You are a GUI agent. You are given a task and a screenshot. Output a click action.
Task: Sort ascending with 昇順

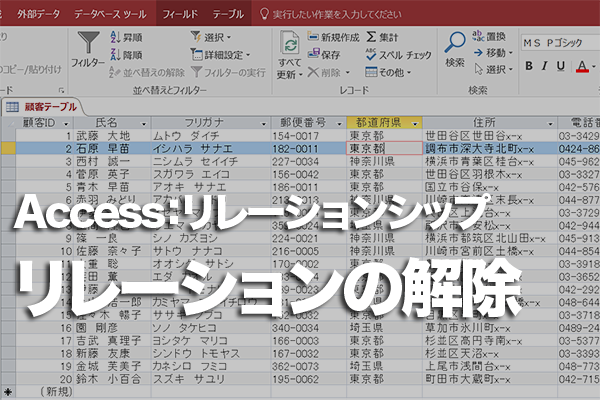(x=126, y=37)
